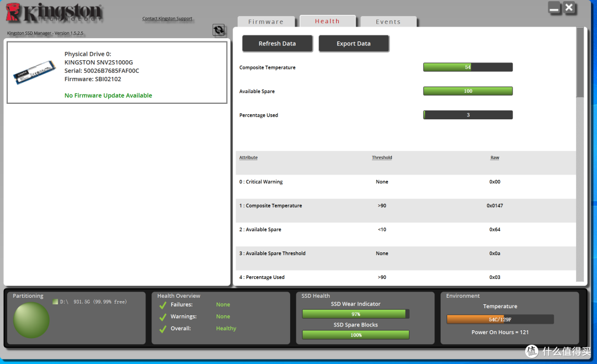Select the Health tab

point(327,21)
